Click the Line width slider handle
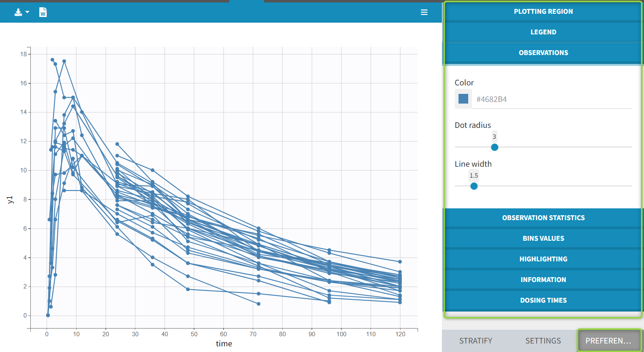 [474, 186]
